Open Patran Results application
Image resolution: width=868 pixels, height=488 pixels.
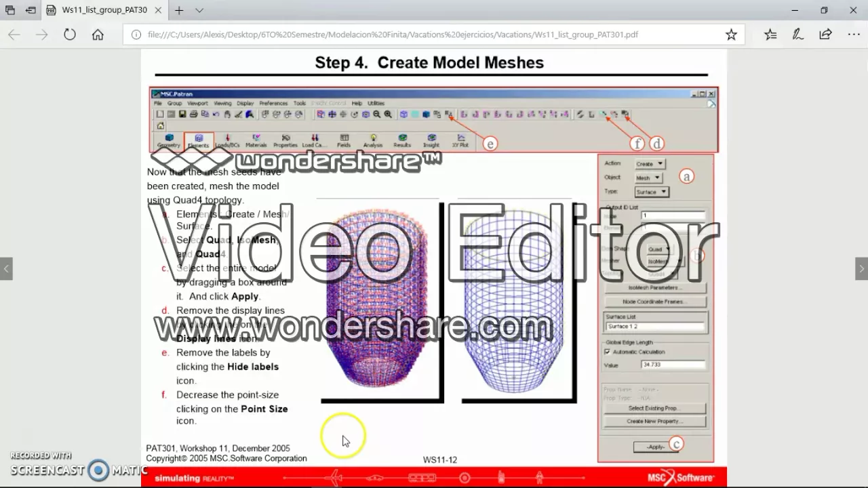[x=402, y=141]
